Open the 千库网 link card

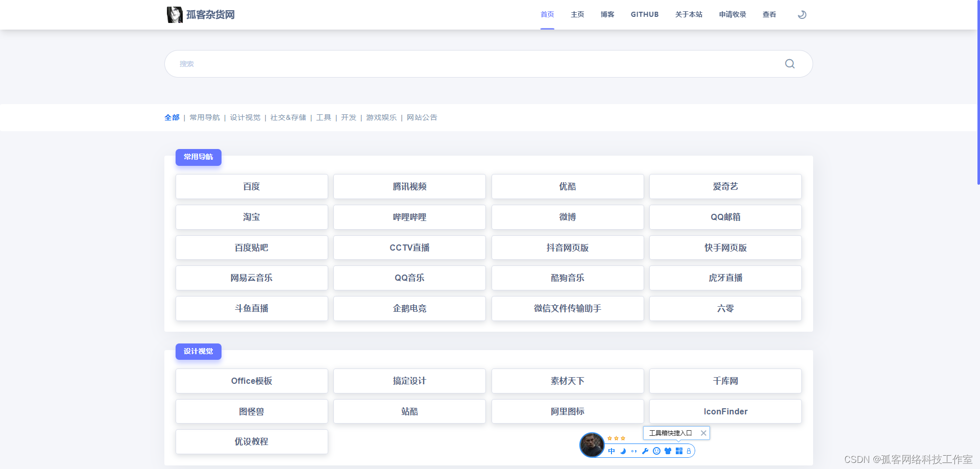[725, 381]
